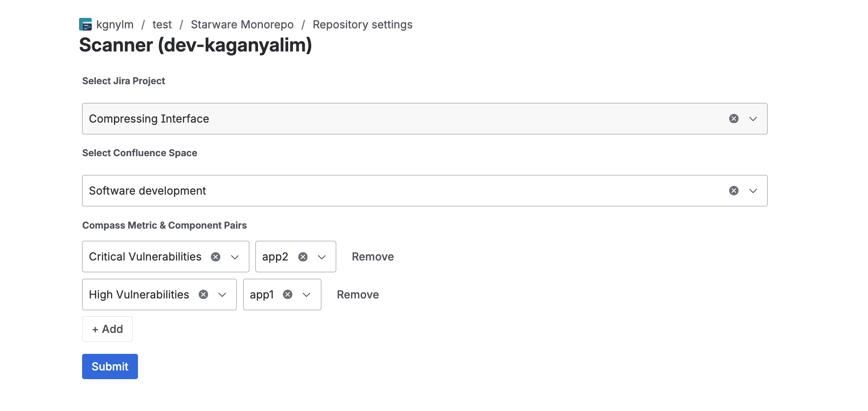868x411 pixels.
Task: Click the Software development select field
Action: click(424, 191)
